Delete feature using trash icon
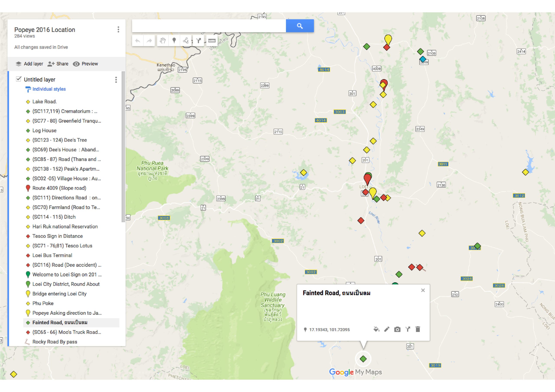 click(418, 329)
